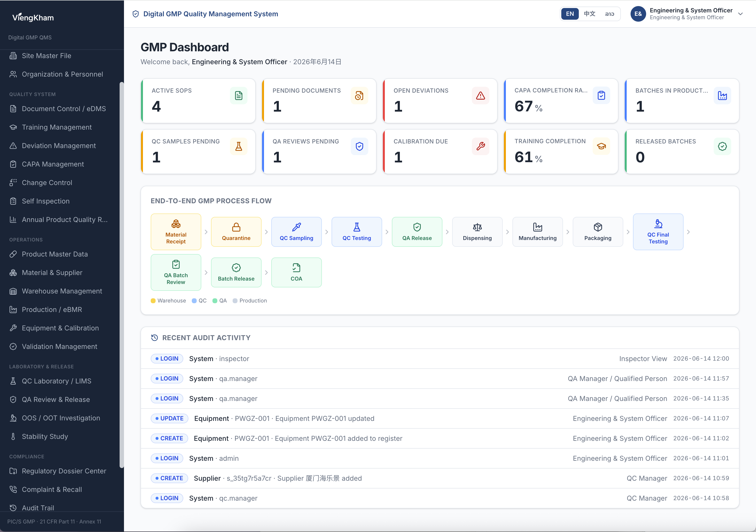Click the QC Samples Pending flask icon
The image size is (756, 532).
[x=239, y=146]
